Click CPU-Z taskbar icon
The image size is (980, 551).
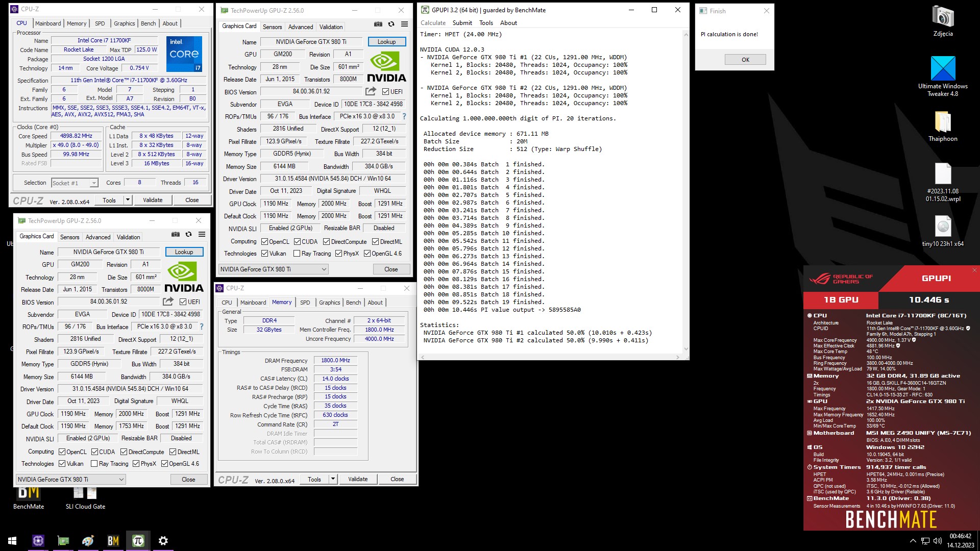pyautogui.click(x=38, y=541)
